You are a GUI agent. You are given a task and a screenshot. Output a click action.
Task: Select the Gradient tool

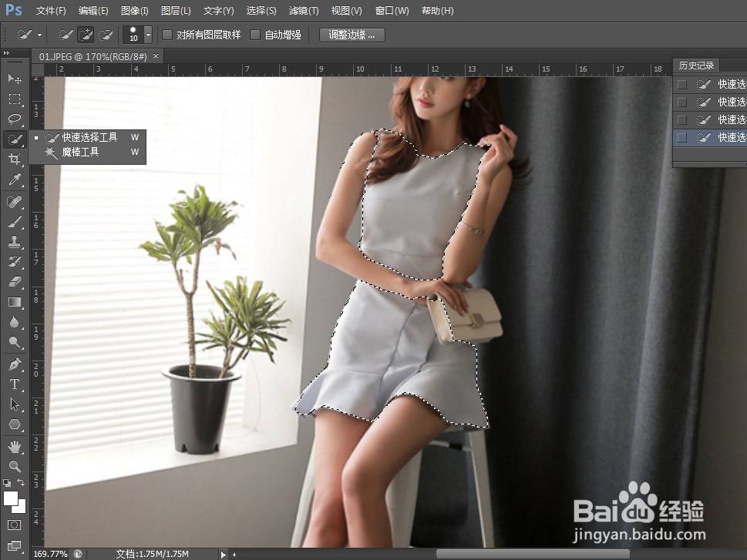[x=15, y=302]
